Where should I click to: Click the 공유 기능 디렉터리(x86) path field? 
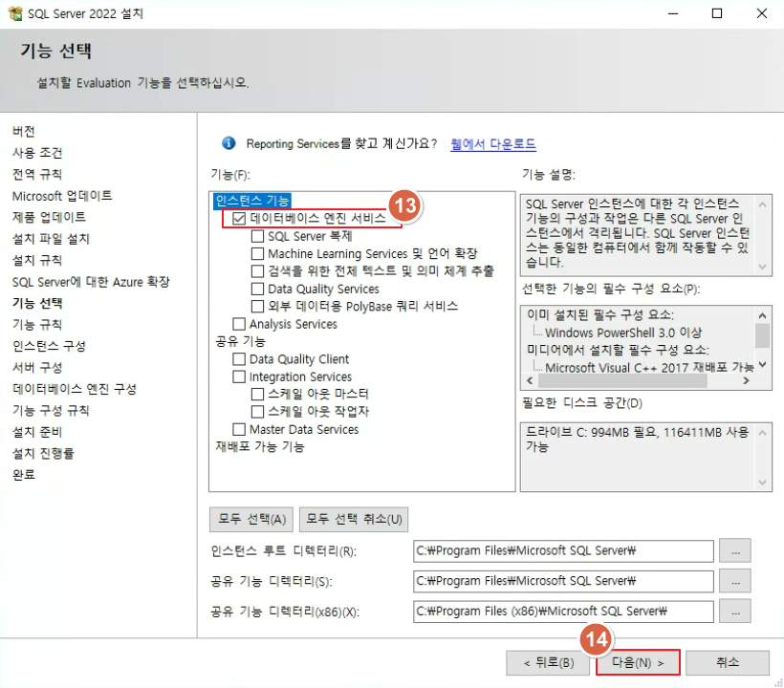pyautogui.click(x=563, y=611)
